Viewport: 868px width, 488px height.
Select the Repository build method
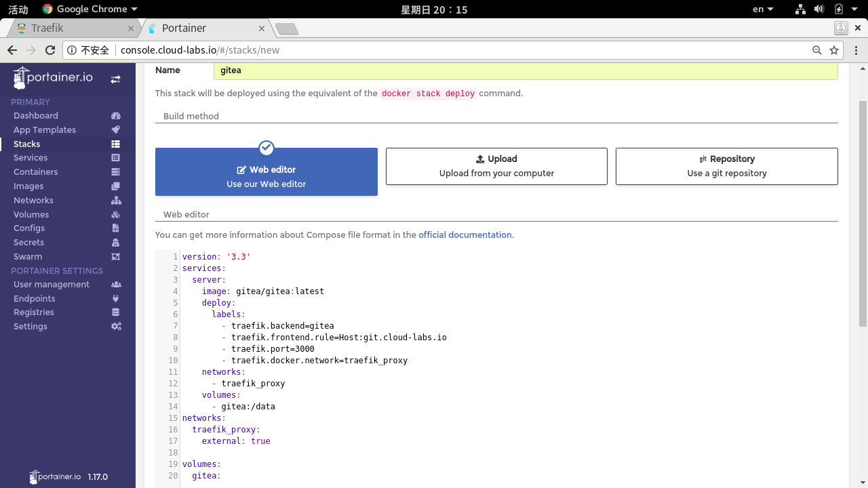click(x=727, y=166)
